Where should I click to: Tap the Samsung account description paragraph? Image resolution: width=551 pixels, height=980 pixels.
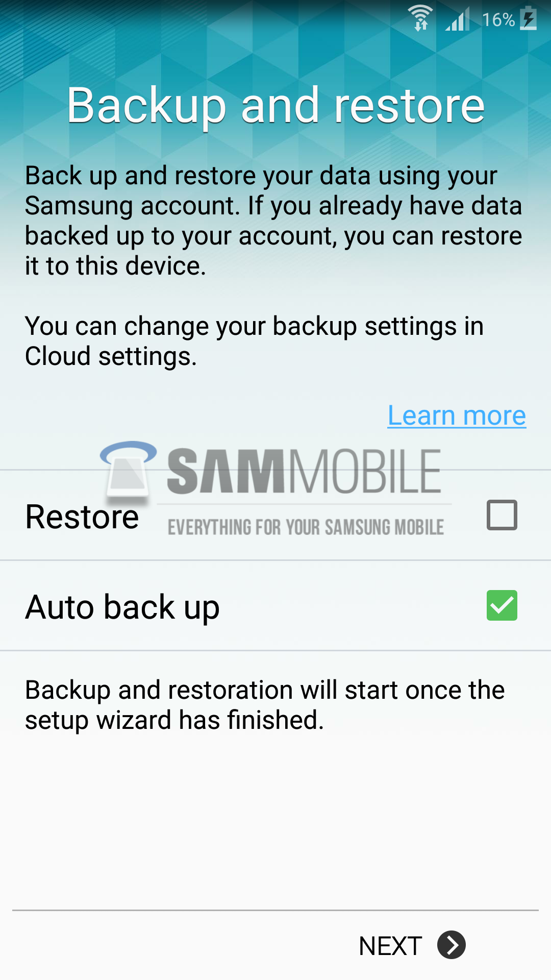point(273,220)
